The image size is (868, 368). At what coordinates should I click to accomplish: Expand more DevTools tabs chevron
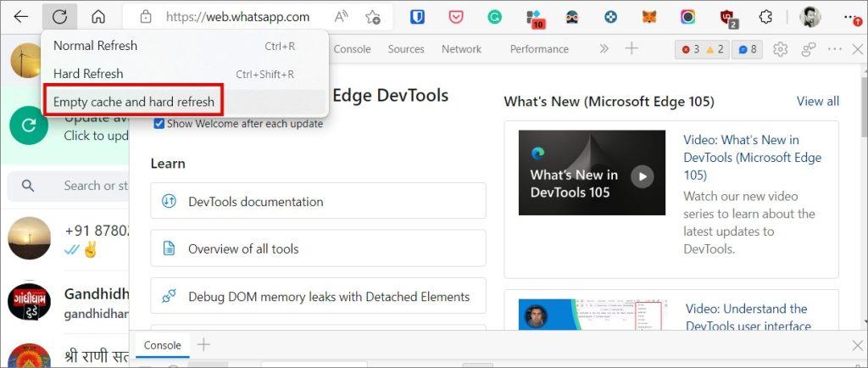tap(604, 48)
